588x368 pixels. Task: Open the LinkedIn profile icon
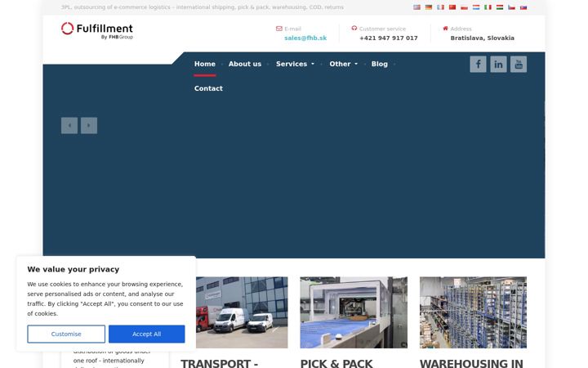(498, 65)
